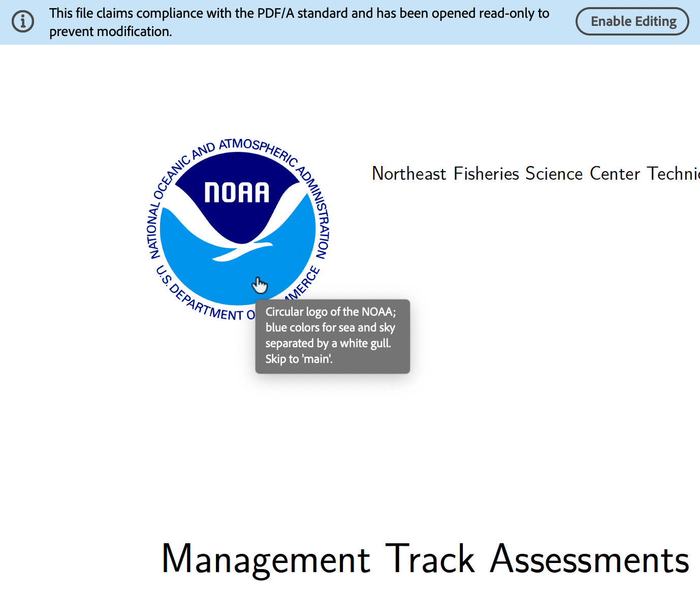
Task: Click the info icon in the PDF/A banner
Action: point(23,22)
